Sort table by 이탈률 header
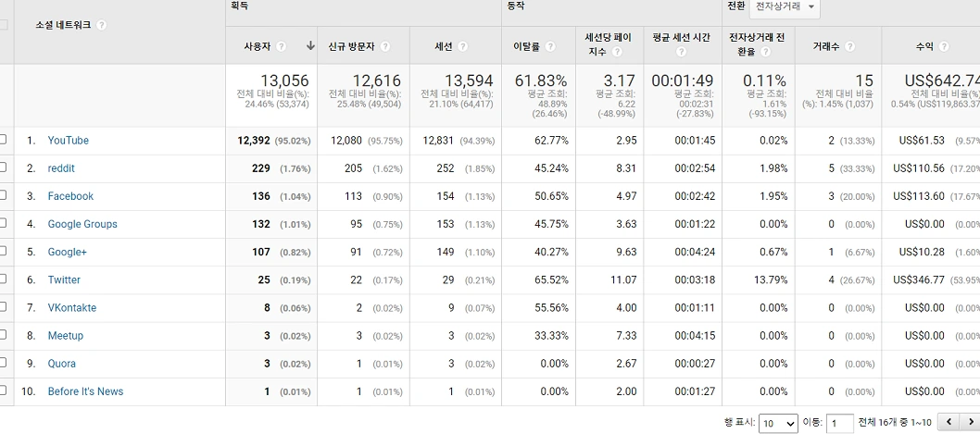Screen dimensions: 980x434 (526, 47)
